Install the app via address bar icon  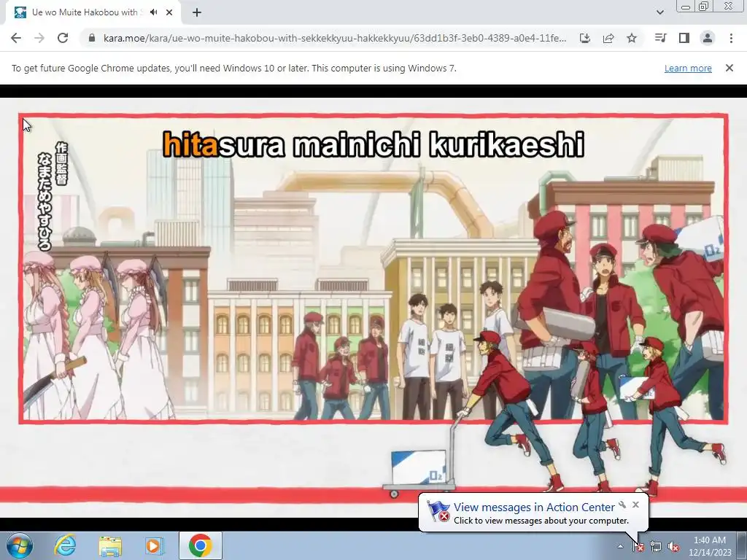point(584,38)
